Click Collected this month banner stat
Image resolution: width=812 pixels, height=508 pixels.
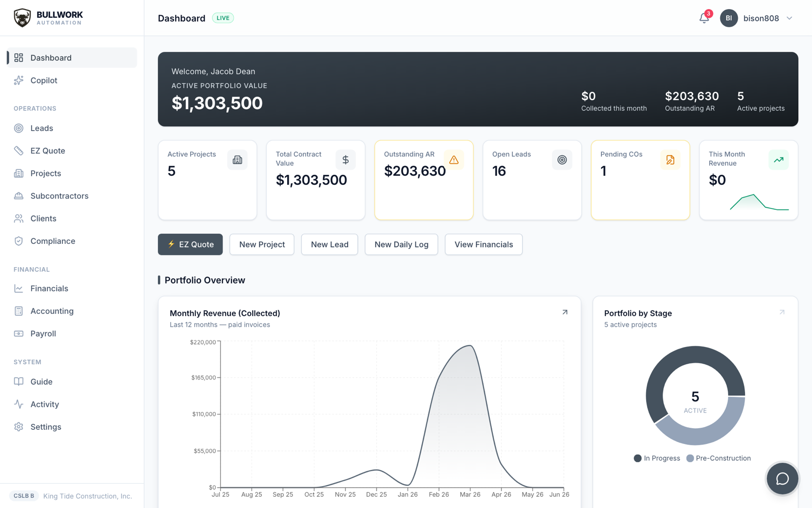pyautogui.click(x=614, y=102)
